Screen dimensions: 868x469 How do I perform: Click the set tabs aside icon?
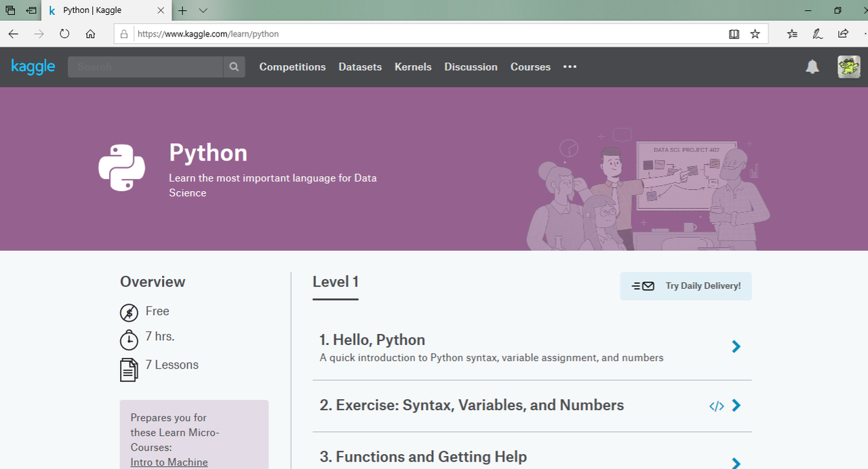tap(31, 11)
